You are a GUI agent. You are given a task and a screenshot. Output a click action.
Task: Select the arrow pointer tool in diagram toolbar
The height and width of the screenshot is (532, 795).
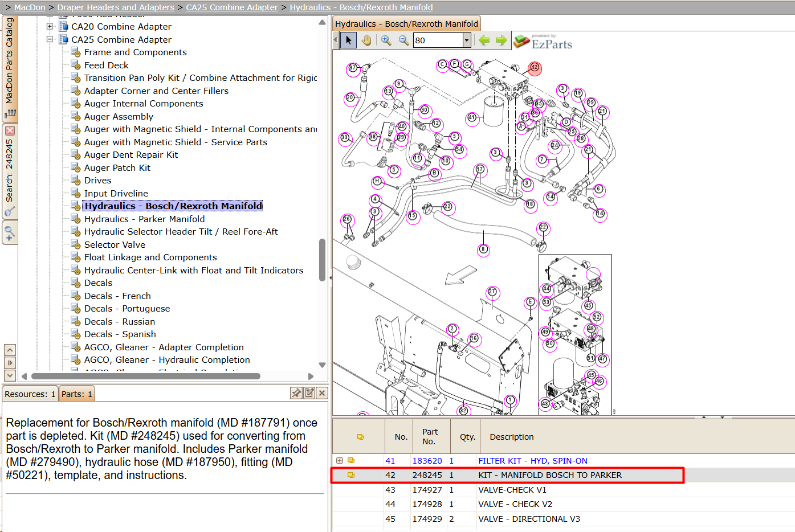pyautogui.click(x=348, y=40)
